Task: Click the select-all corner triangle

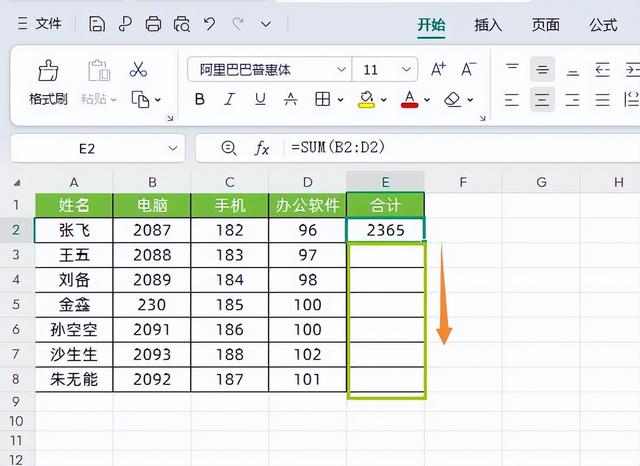Action: pos(17,183)
